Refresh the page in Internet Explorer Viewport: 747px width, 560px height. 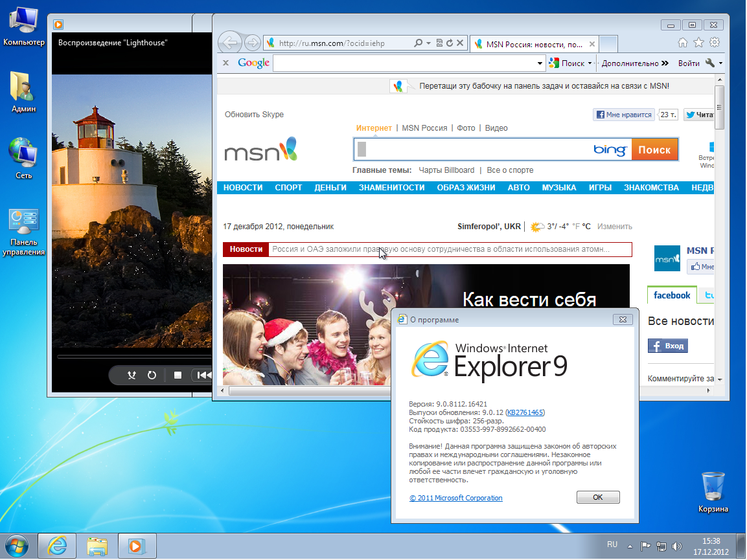coord(449,43)
